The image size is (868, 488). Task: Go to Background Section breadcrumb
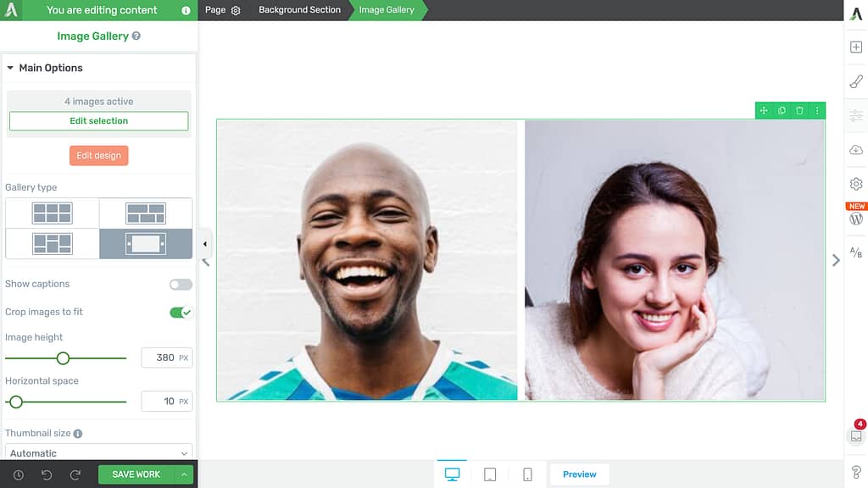299,10
